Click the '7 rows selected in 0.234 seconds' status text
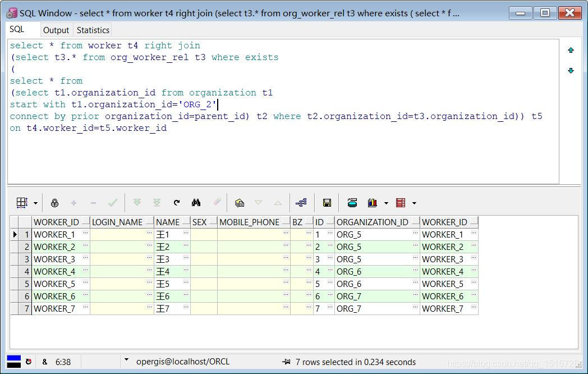 click(x=356, y=362)
